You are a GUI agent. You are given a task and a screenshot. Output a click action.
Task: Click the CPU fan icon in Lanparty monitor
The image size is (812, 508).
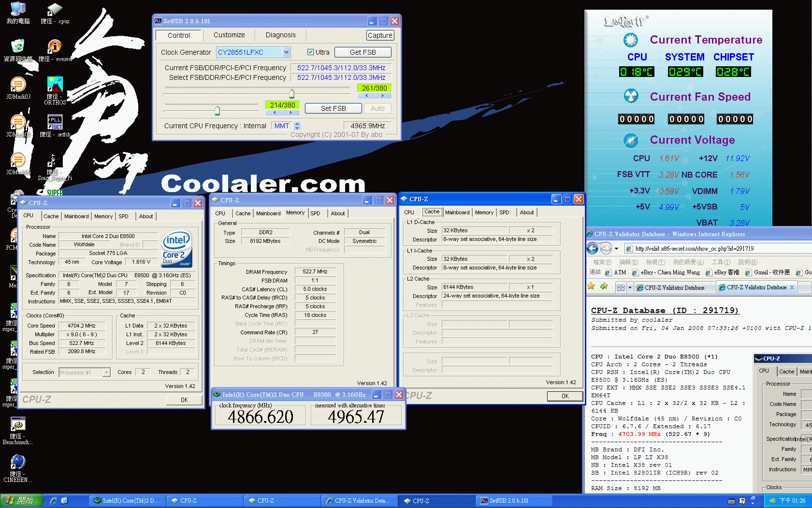(631, 96)
